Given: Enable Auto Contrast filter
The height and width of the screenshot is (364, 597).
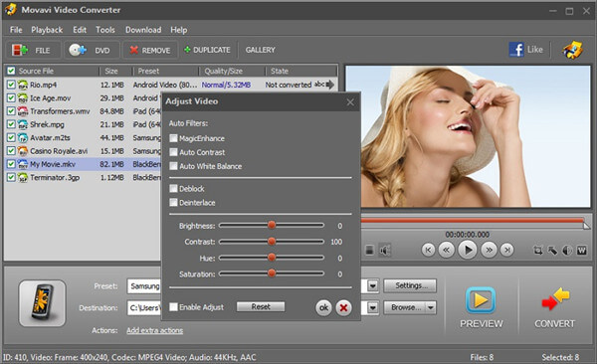Looking at the screenshot, I should (173, 152).
